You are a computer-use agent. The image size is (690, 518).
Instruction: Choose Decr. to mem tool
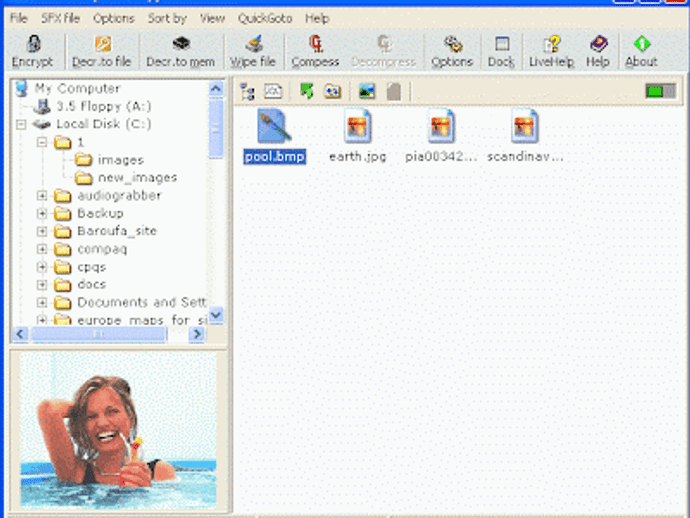pos(180,51)
